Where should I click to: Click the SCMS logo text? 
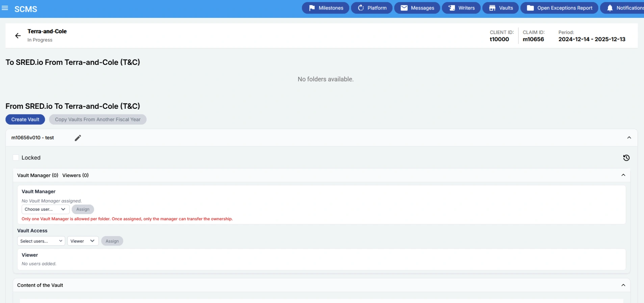(x=26, y=9)
